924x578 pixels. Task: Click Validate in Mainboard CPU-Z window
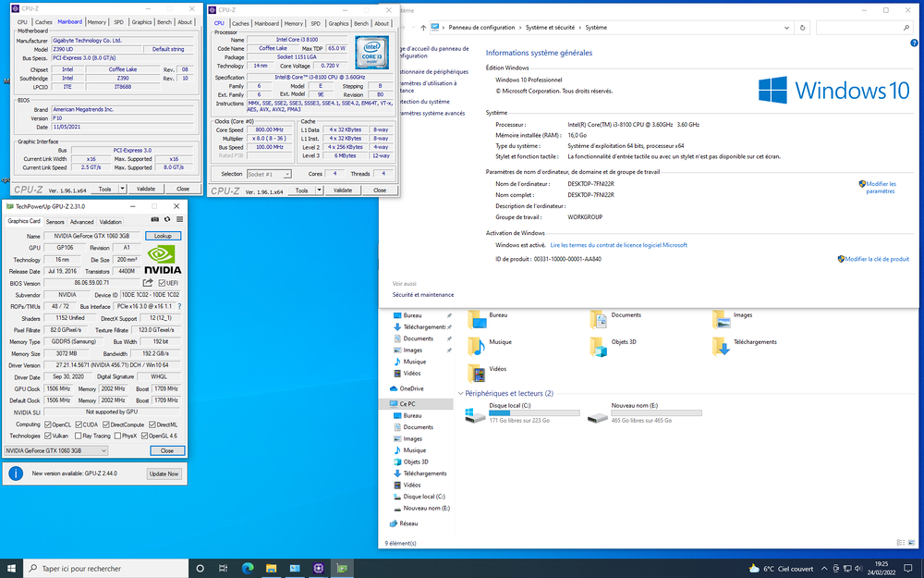[x=146, y=189]
